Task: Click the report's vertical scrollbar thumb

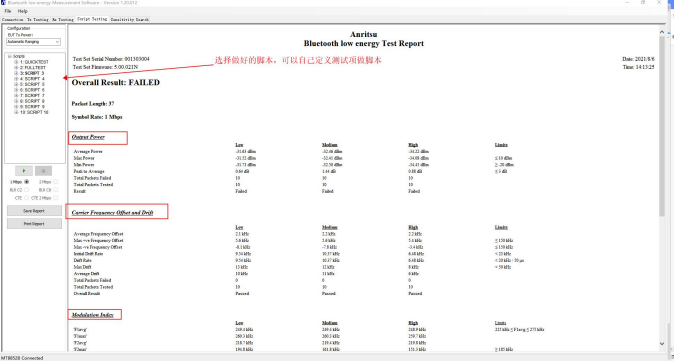Action: [x=662, y=127]
